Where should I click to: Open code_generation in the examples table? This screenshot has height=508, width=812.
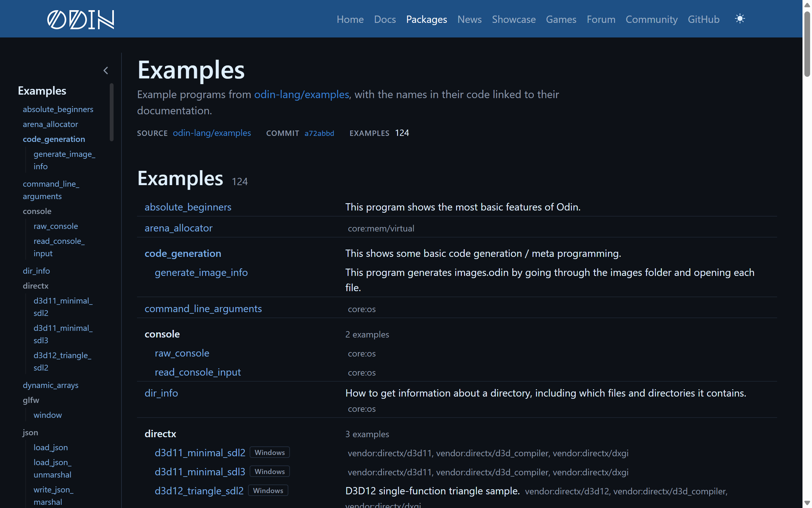coord(183,253)
